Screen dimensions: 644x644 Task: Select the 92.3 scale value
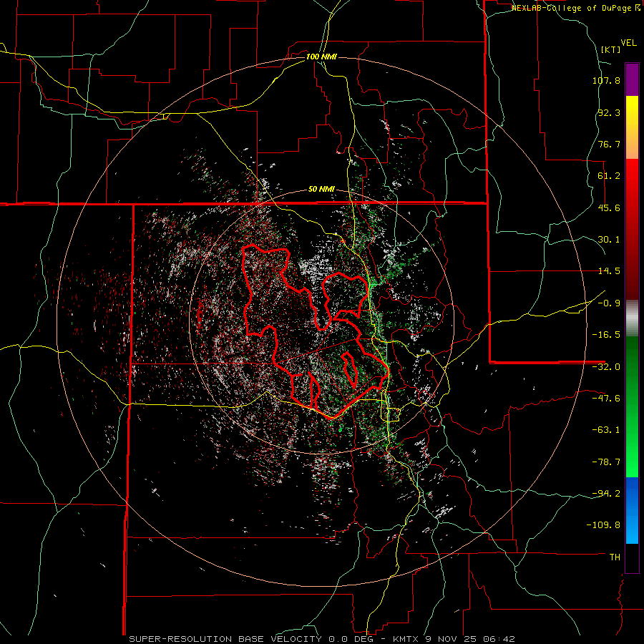[609, 112]
